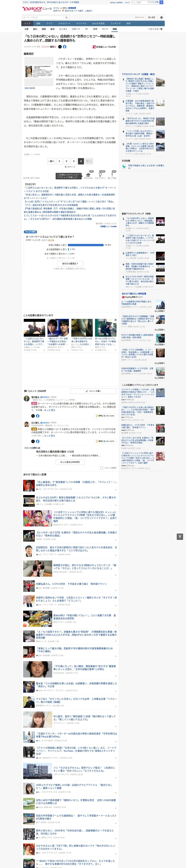Open マイページ link
The image size is (186, 868).
(x=139, y=18)
